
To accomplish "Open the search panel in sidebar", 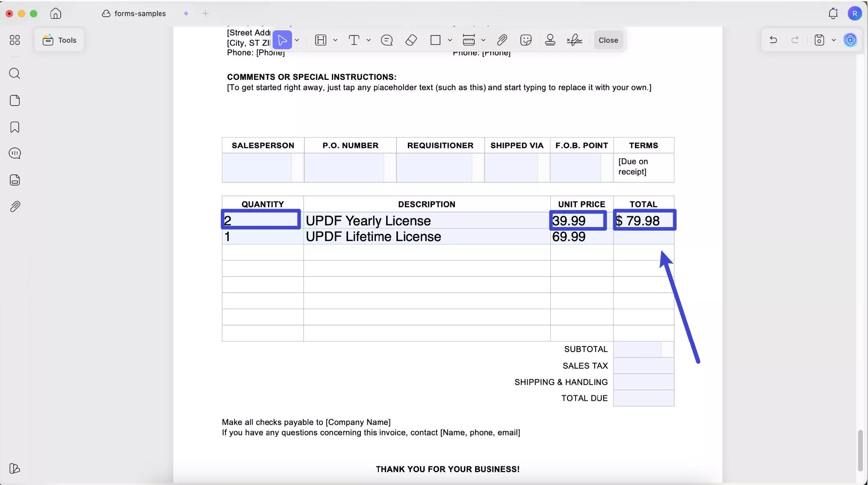I will pyautogui.click(x=15, y=73).
